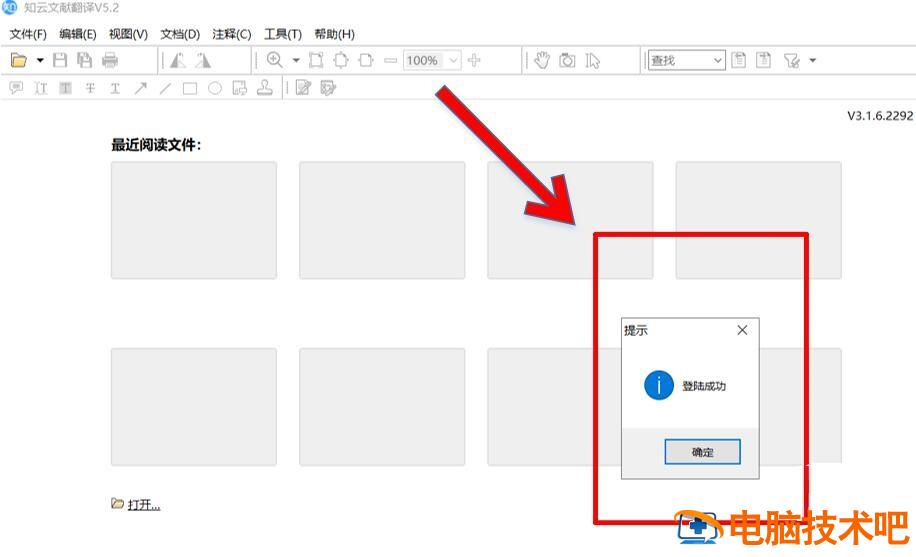The image size is (916, 557).
Task: Select the rectangle drawing tool
Action: [x=190, y=88]
